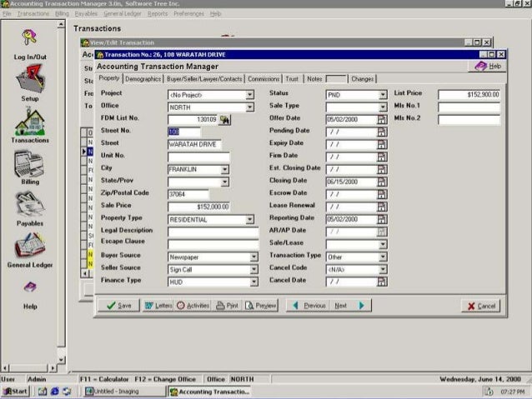Expand the Status dropdown

pos(383,95)
